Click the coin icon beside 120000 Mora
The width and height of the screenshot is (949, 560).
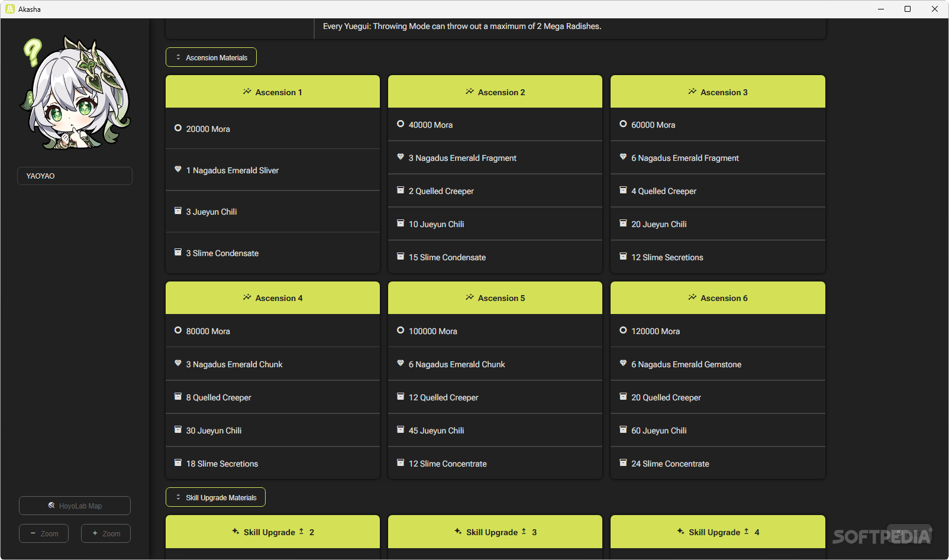point(623,330)
